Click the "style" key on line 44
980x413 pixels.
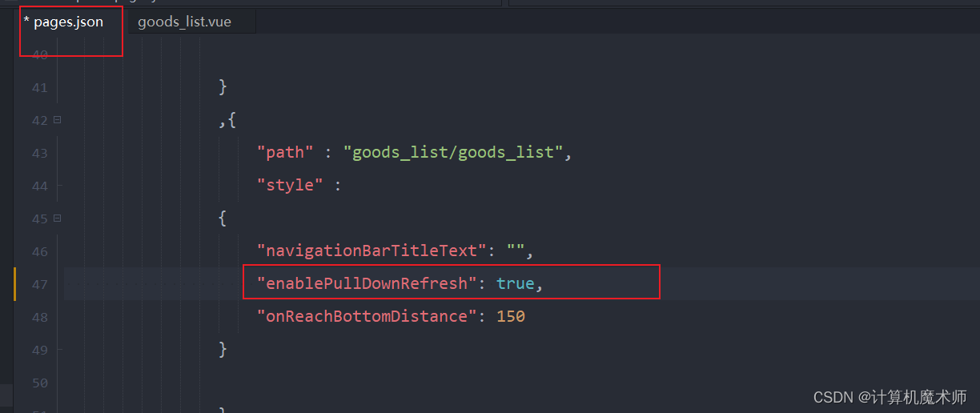coord(289,185)
